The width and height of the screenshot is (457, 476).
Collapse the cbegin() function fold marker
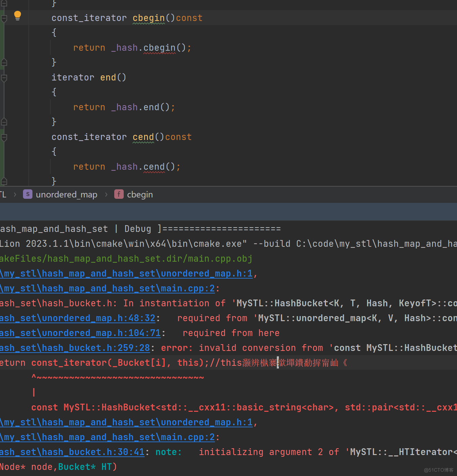(4, 19)
